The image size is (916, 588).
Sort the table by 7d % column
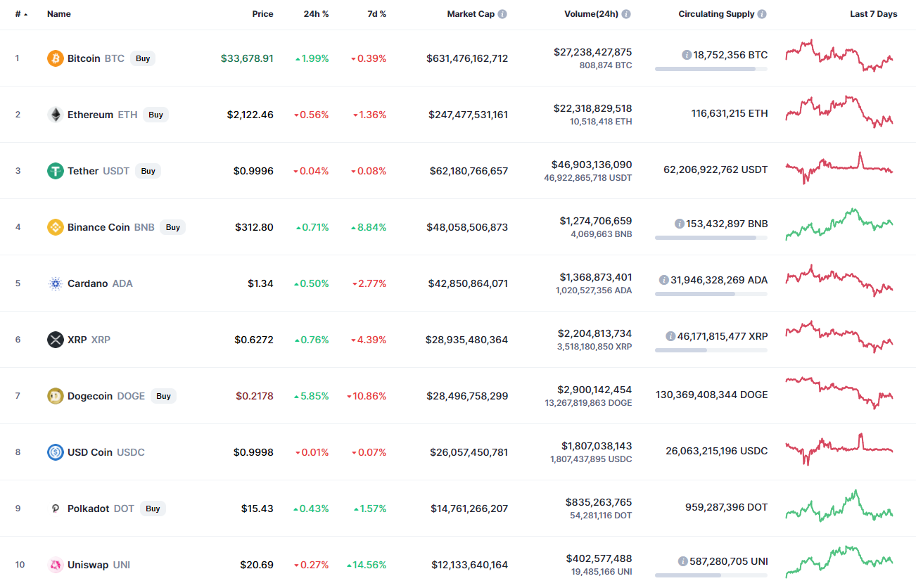coord(376,14)
